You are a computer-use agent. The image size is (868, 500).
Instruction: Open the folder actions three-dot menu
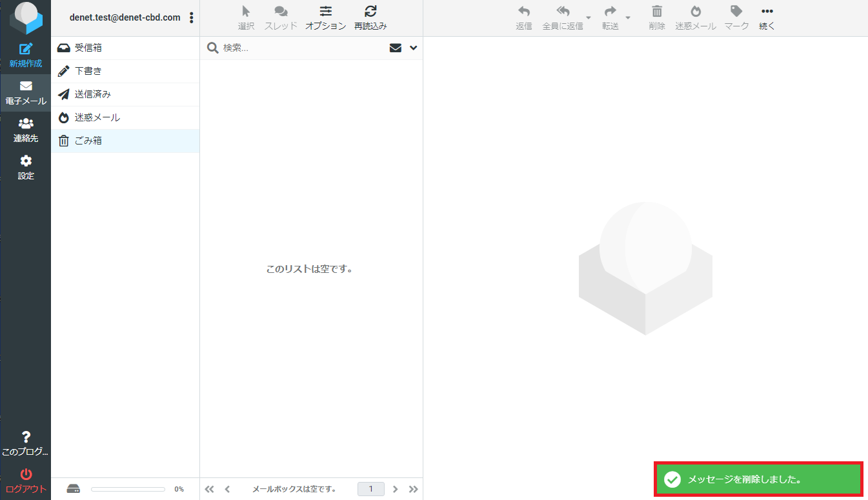(x=191, y=18)
